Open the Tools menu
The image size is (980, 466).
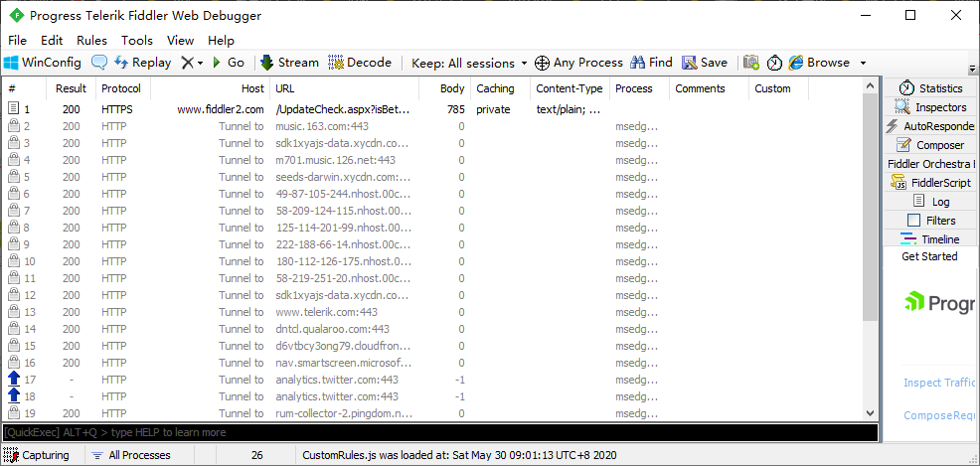(137, 41)
